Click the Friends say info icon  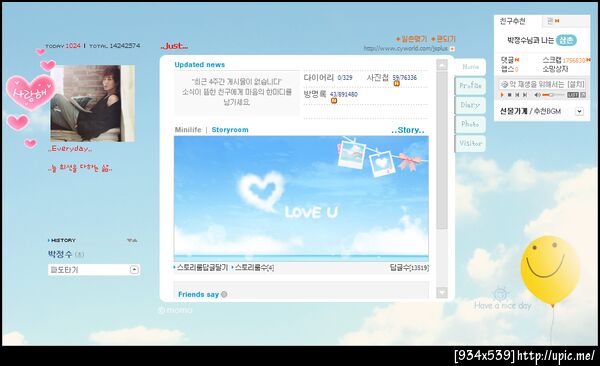(x=224, y=294)
